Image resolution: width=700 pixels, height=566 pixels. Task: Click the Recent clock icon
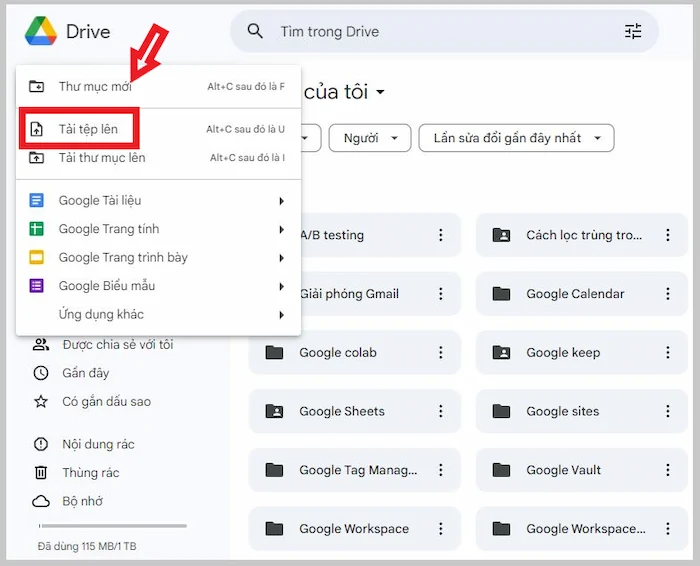tap(41, 373)
